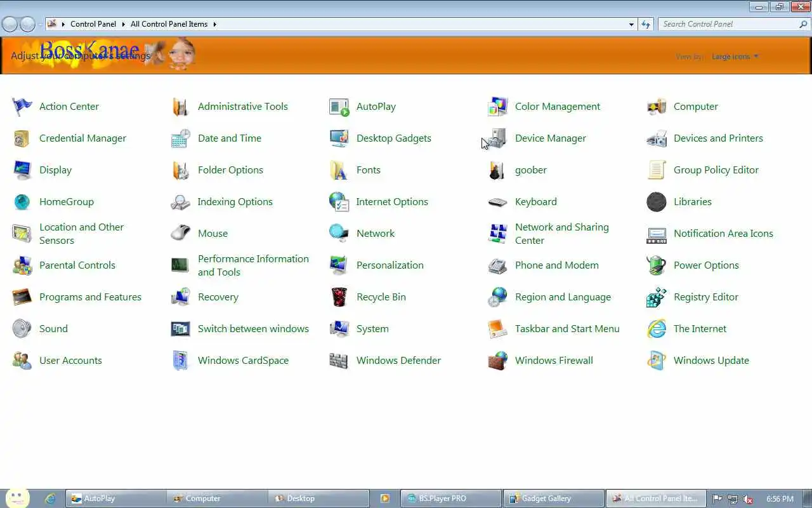Switch to the Gadget Gallery taskbar button
812x508 pixels.
[x=553, y=498]
